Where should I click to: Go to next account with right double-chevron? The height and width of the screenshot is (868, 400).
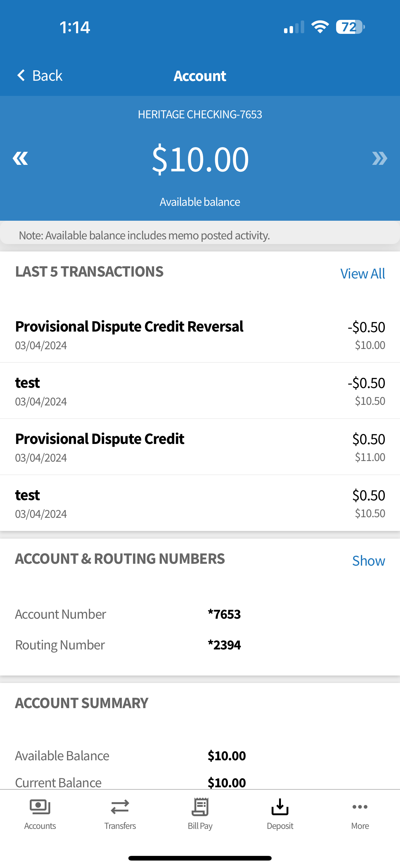(380, 158)
